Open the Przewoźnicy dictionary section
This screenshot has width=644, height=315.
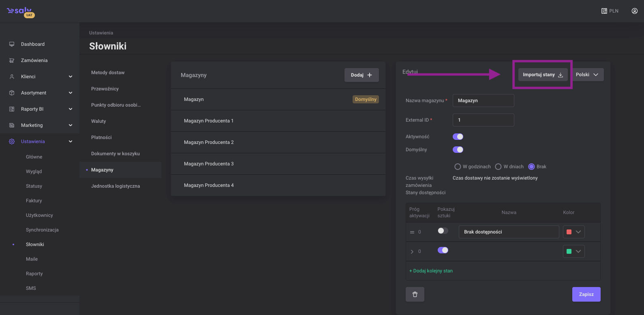105,89
